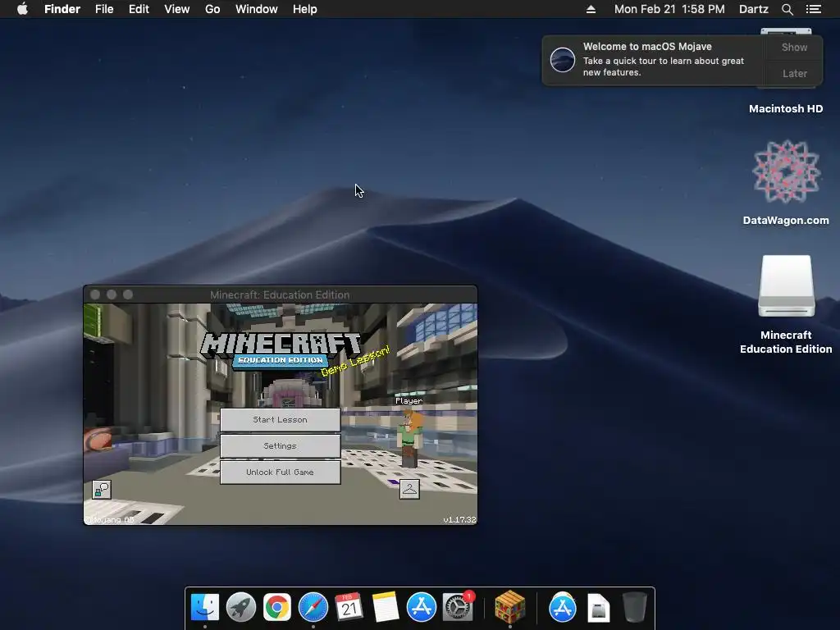Open Safari from the Dock
Viewport: 840px width, 630px height.
[x=313, y=608]
